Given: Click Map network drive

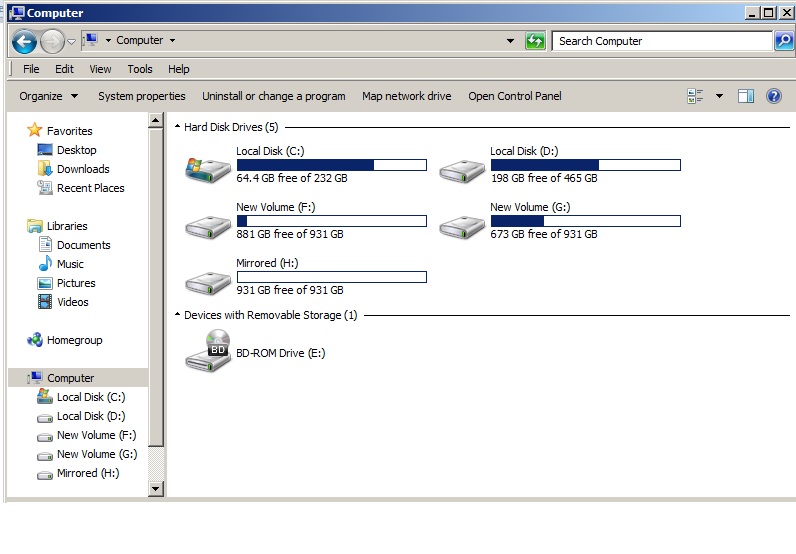Looking at the screenshot, I should click(x=407, y=96).
